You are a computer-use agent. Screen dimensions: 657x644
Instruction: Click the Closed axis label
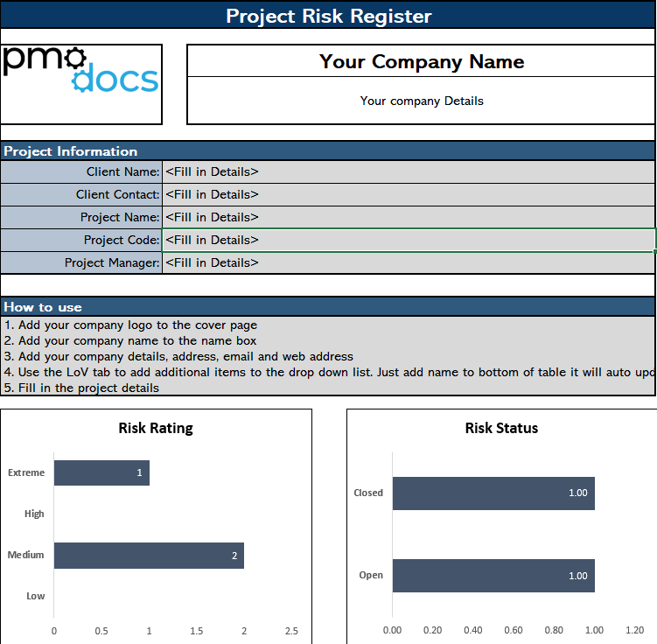[368, 493]
